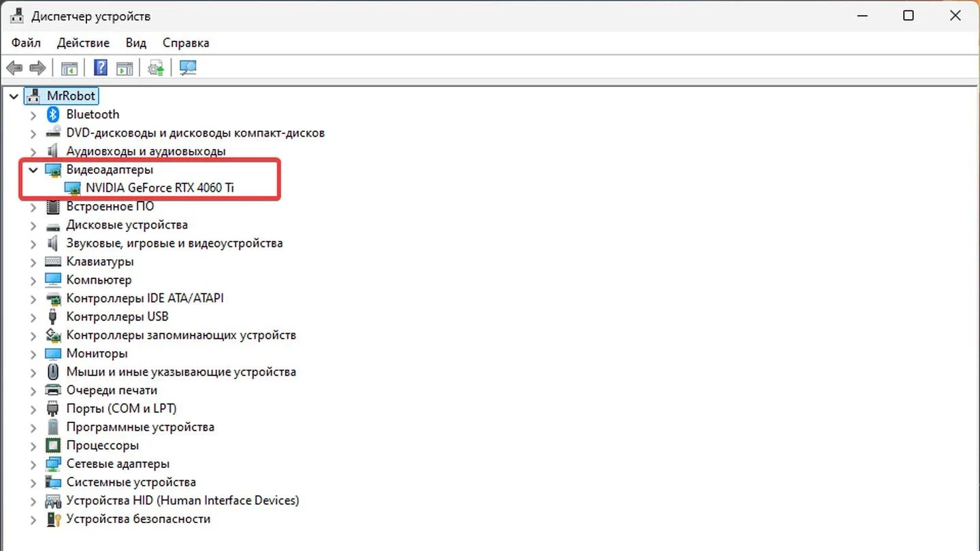Click the Update driver toolbar icon
Screen dimensions: 980x551
point(157,68)
